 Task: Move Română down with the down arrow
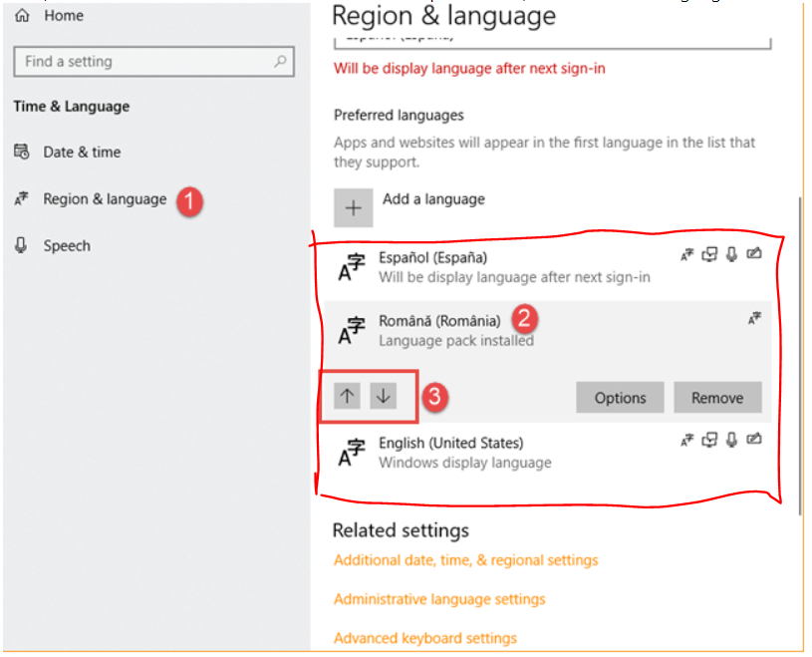[x=384, y=397]
